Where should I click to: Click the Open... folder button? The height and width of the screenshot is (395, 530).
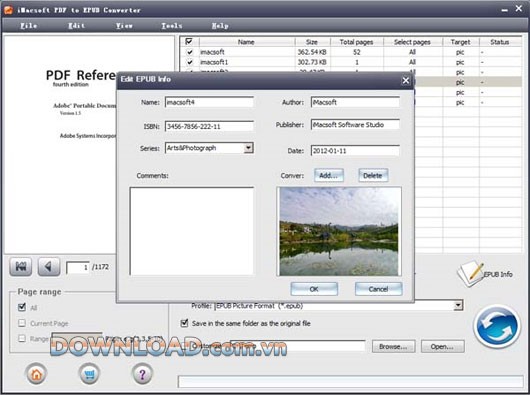coord(442,347)
